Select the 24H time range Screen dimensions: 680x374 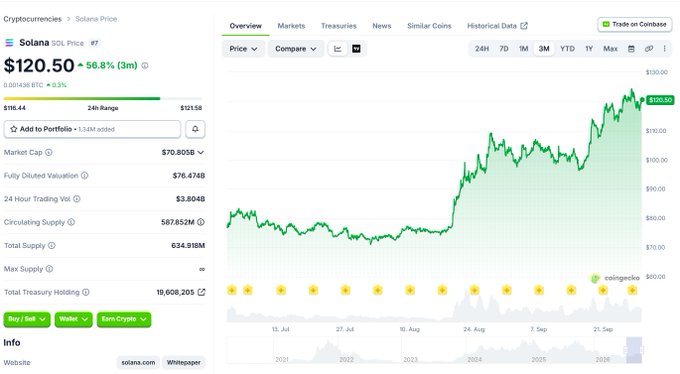[x=482, y=49]
